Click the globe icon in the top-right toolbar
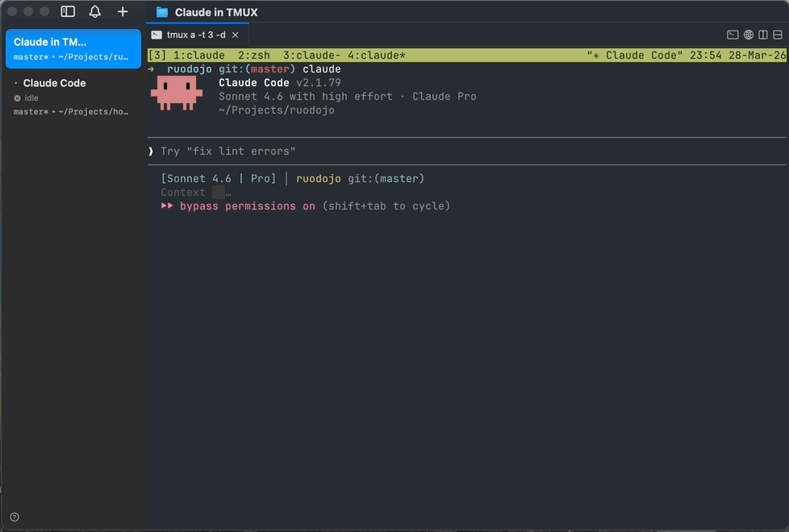Image resolution: width=789 pixels, height=532 pixels. coord(747,35)
